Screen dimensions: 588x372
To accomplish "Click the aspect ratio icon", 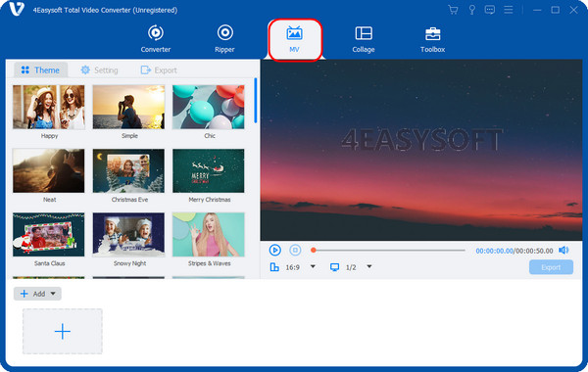I will click(x=274, y=267).
